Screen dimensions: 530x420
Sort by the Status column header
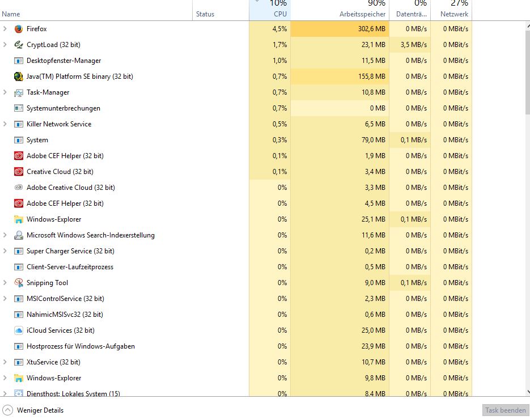coord(221,10)
